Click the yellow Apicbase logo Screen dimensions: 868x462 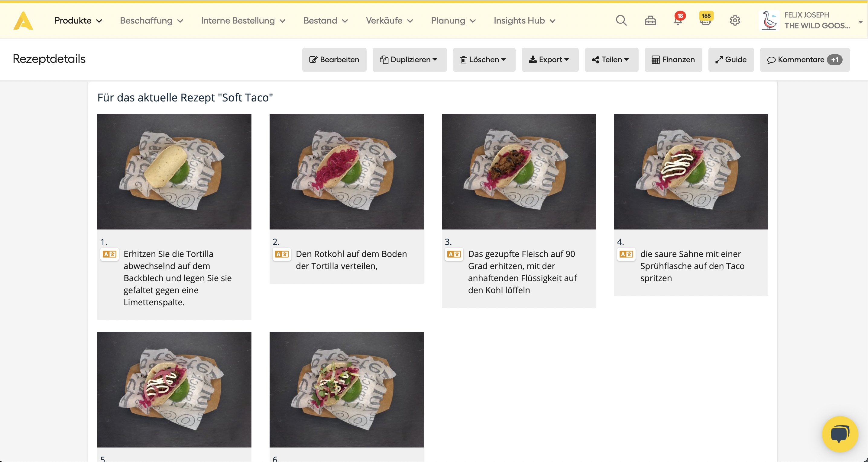(x=23, y=21)
